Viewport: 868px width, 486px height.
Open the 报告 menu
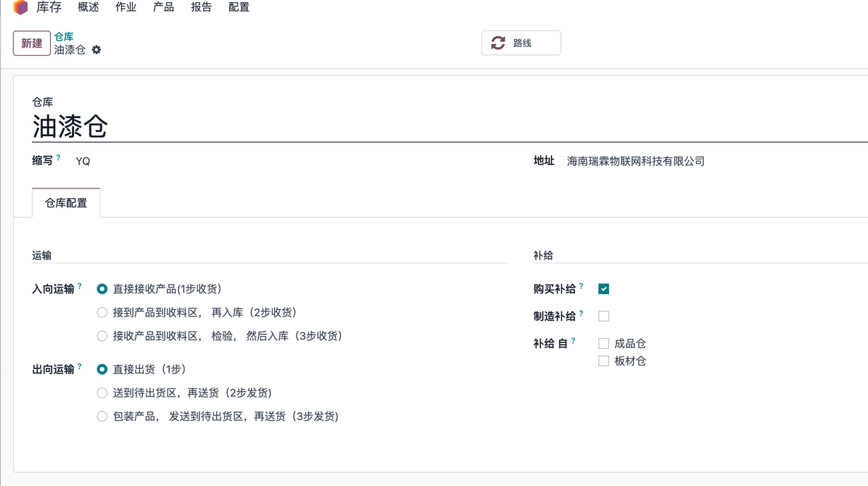201,7
